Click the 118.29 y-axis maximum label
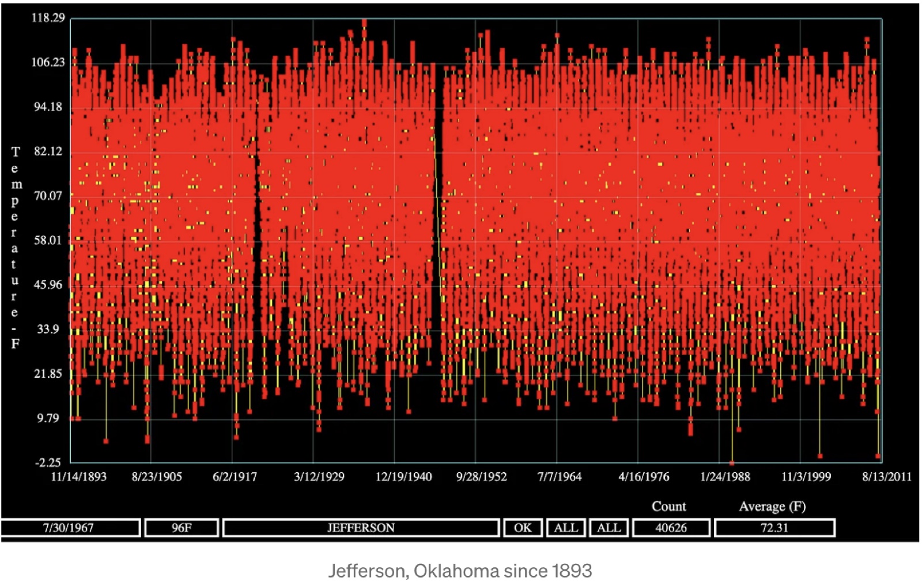 tap(48, 18)
